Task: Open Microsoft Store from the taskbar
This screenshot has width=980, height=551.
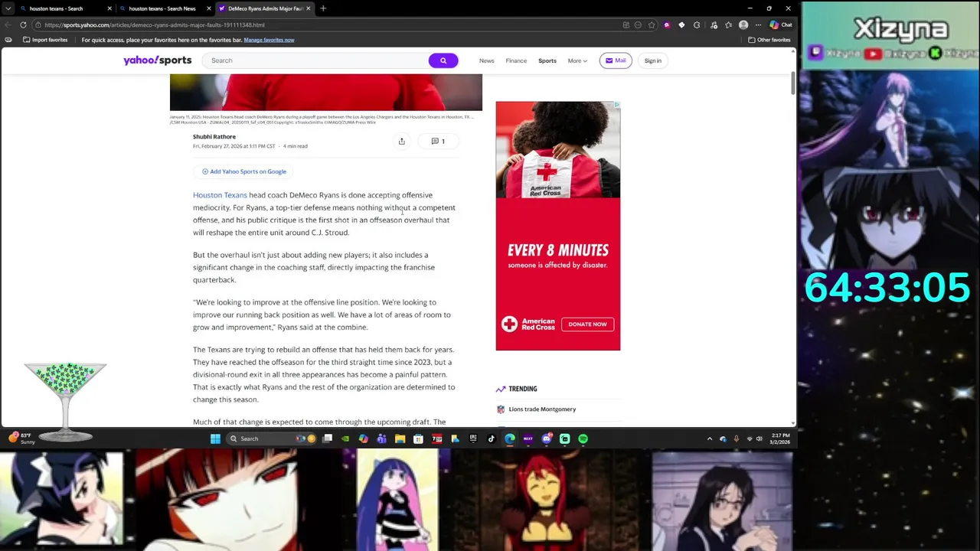Action: pos(418,439)
